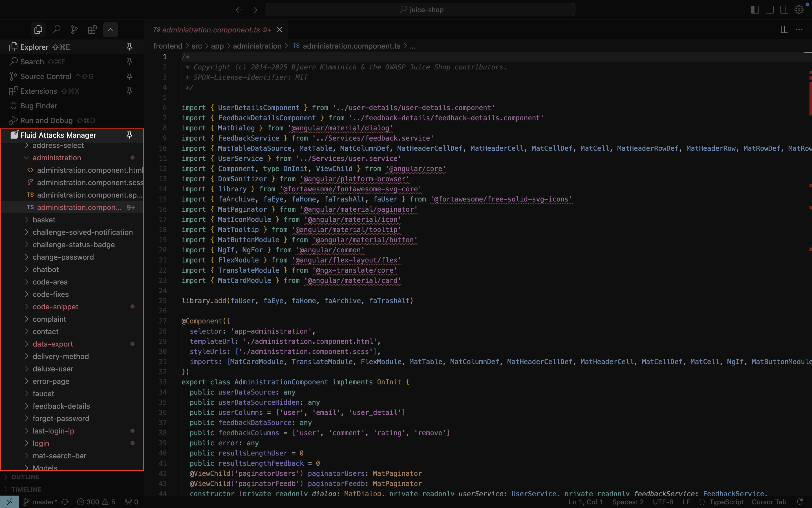
Task: Toggle the secondary sidebar layout icon
Action: click(x=784, y=10)
